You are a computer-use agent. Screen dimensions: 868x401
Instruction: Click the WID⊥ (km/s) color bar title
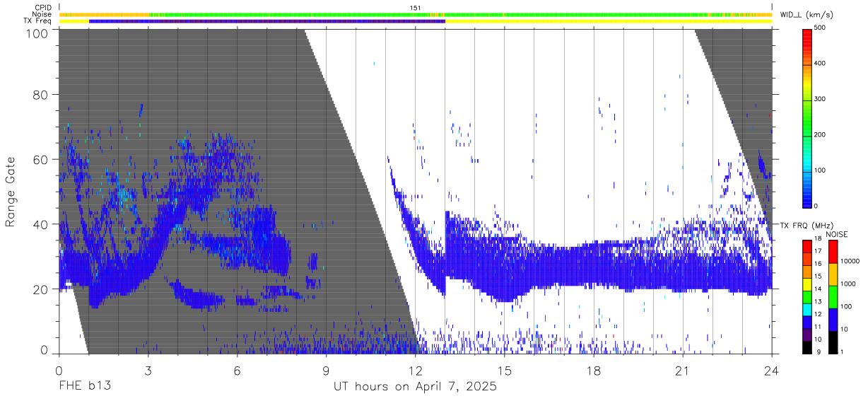808,14
